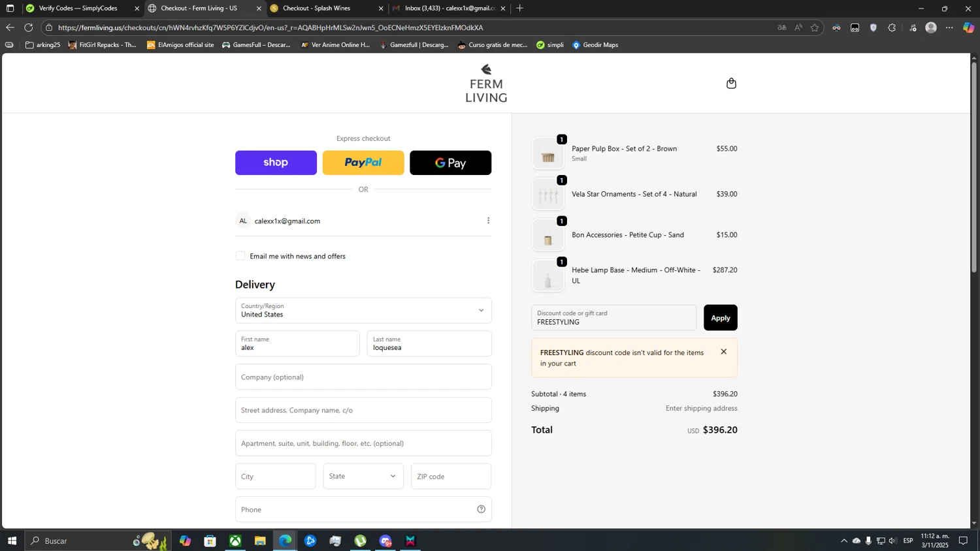The width and height of the screenshot is (980, 551).
Task: Click Vela Star Ornaments product thumbnail
Action: [x=548, y=194]
